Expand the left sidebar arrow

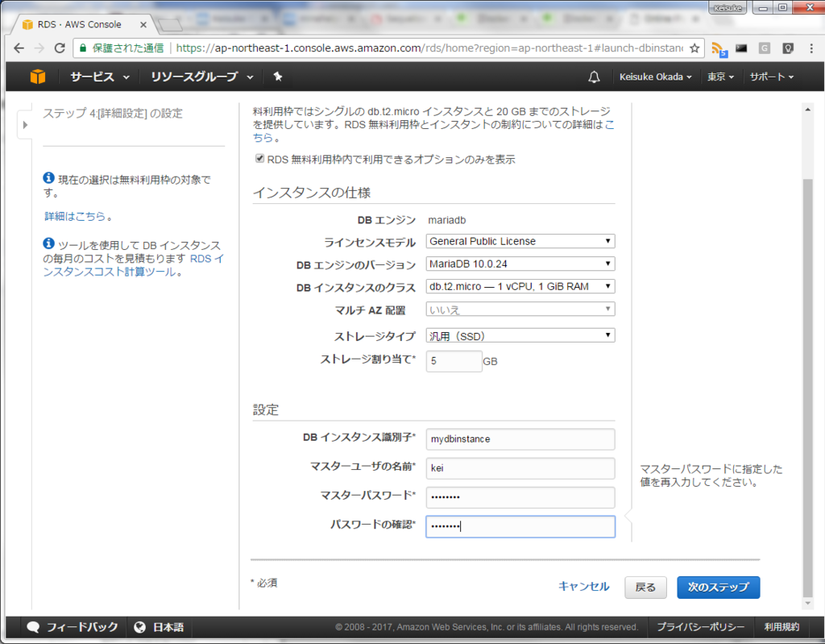(x=25, y=125)
